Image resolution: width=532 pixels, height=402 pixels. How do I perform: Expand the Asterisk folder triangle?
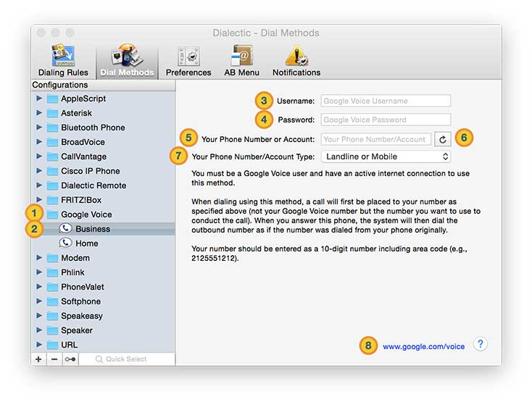pyautogui.click(x=39, y=112)
